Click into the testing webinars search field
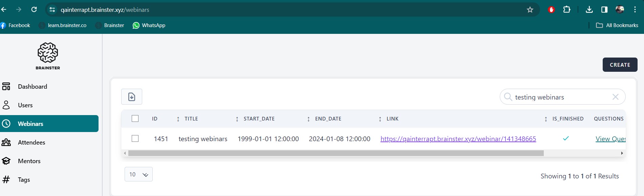The image size is (644, 196). pyautogui.click(x=559, y=97)
